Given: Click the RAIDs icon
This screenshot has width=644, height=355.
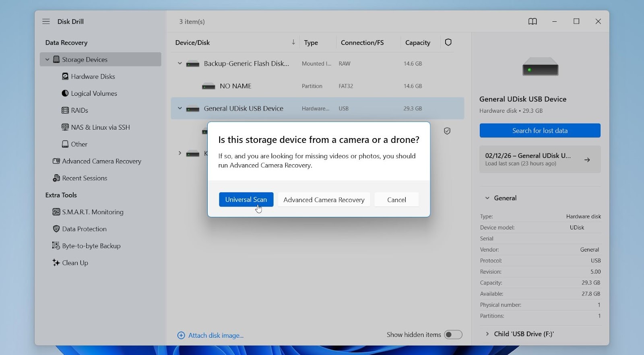Looking at the screenshot, I should (65, 110).
